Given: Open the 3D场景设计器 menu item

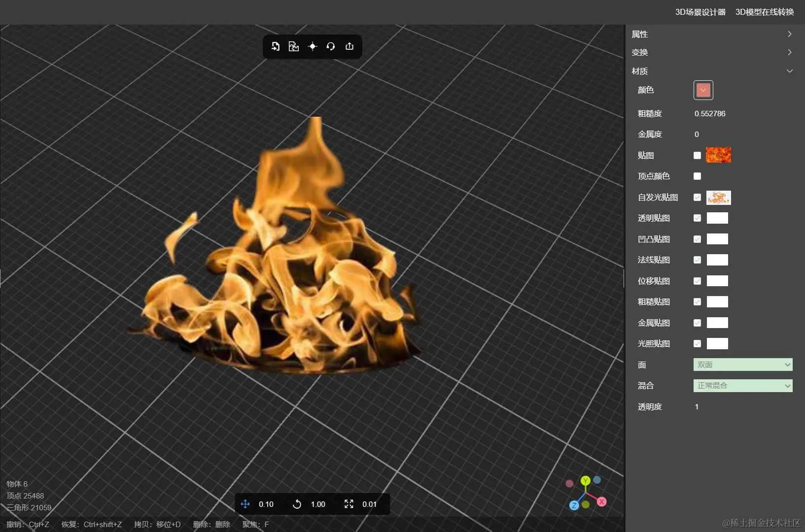Looking at the screenshot, I should coord(700,12).
